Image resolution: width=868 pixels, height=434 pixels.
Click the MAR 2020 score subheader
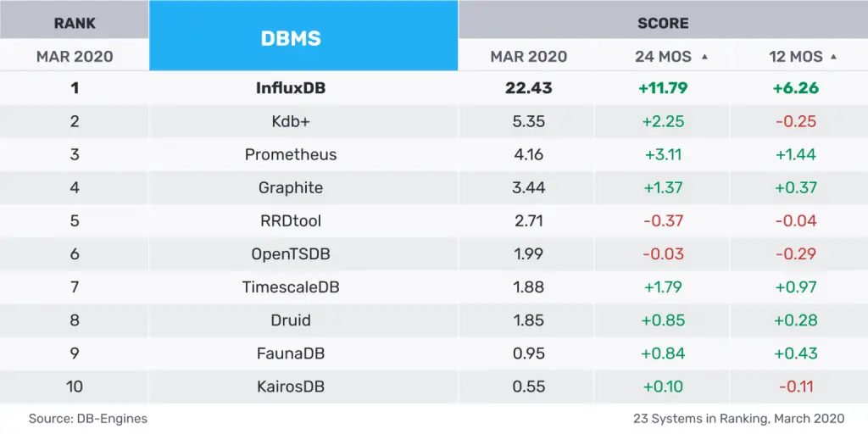(x=528, y=57)
